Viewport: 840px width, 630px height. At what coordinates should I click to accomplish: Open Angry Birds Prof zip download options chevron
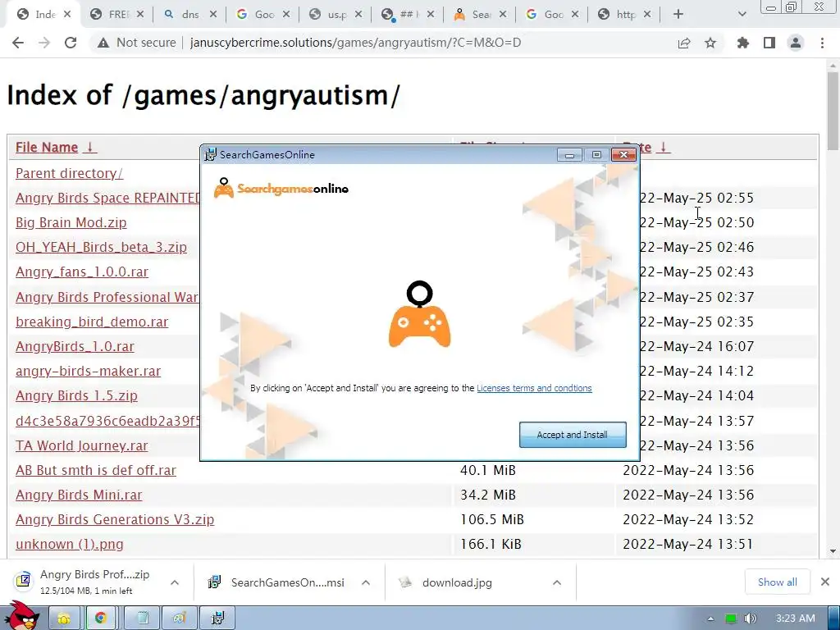pos(175,583)
